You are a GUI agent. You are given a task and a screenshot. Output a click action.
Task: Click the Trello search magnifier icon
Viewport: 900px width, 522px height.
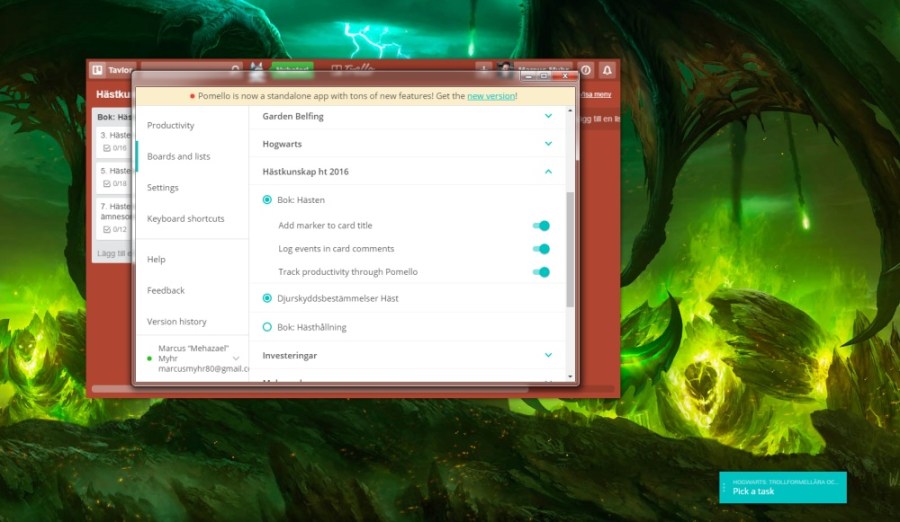pos(236,70)
